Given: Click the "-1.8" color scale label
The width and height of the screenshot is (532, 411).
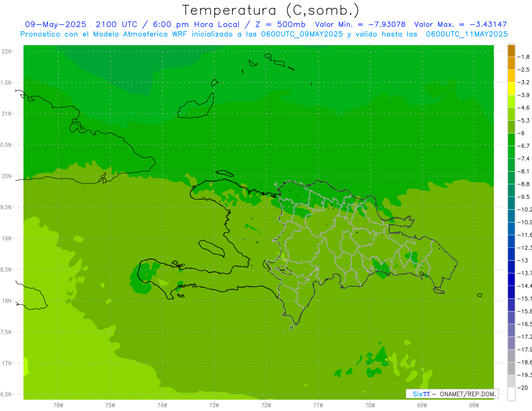Looking at the screenshot, I should pyautogui.click(x=524, y=57).
